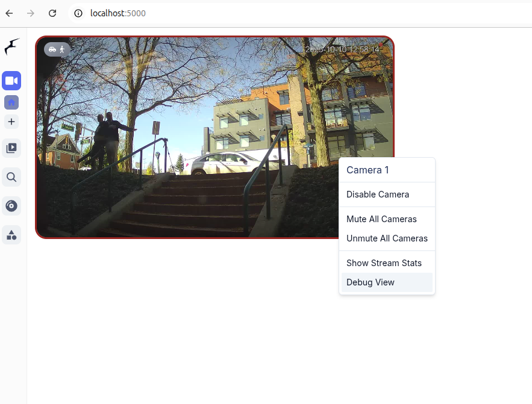532x404 pixels.
Task: Click the Camera 1 menu header
Action: pos(368,170)
